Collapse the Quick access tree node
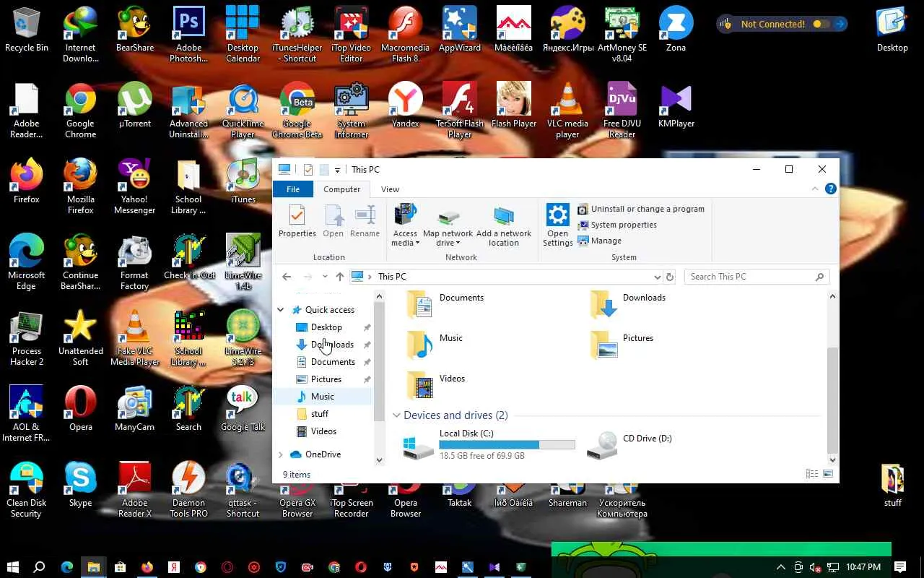924x578 pixels. [x=281, y=310]
